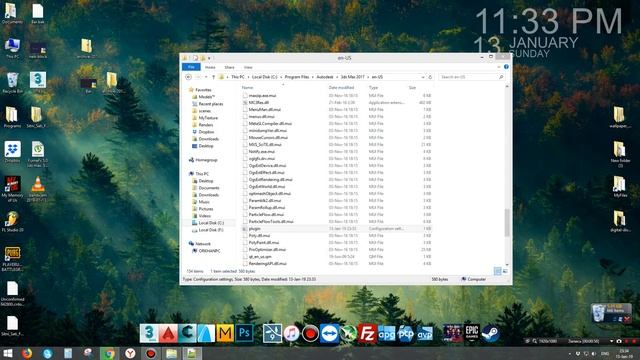Launch Steam from the dock
This screenshot has width=640, height=360.
tap(490, 333)
